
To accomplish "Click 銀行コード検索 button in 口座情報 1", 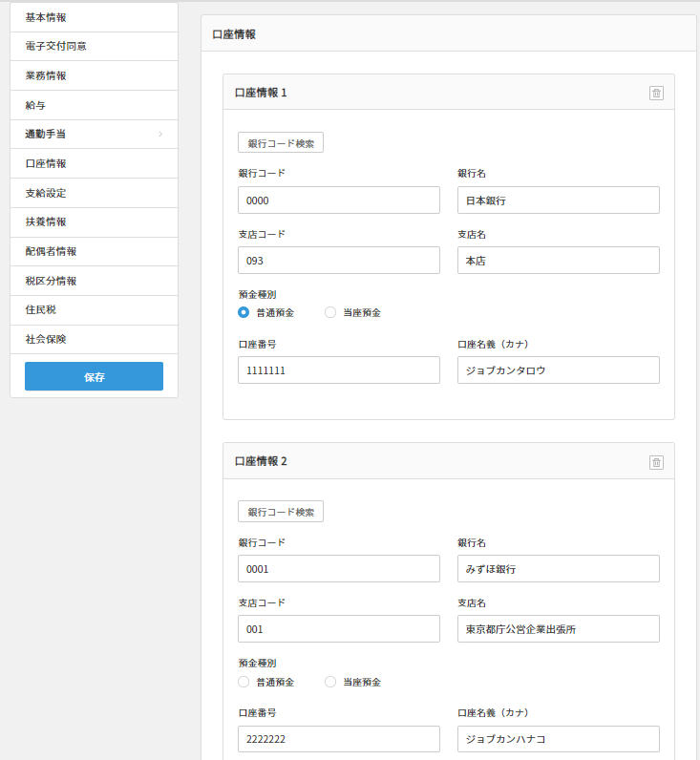I will [x=281, y=142].
